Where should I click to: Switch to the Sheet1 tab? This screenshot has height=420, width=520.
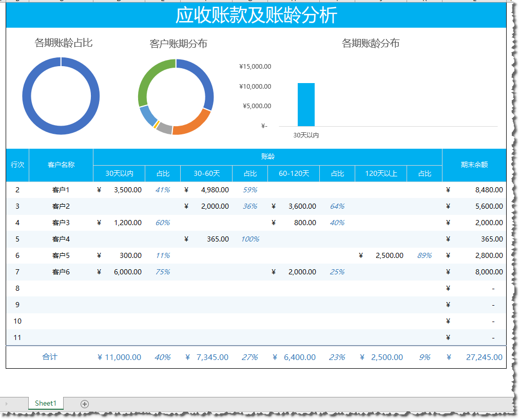point(46,403)
